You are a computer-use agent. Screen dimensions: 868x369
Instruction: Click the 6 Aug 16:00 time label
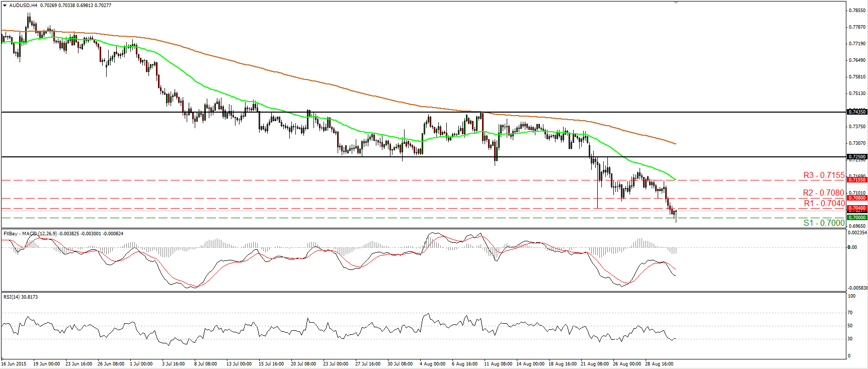tap(464, 364)
